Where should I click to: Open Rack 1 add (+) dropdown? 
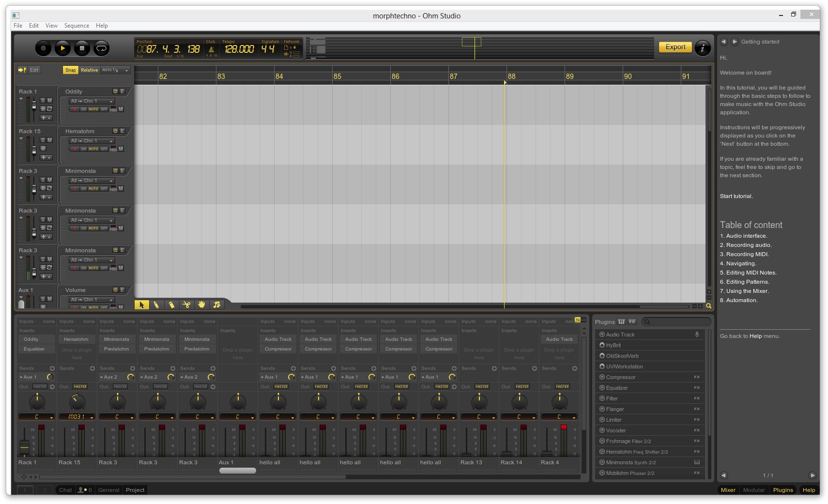point(46,118)
